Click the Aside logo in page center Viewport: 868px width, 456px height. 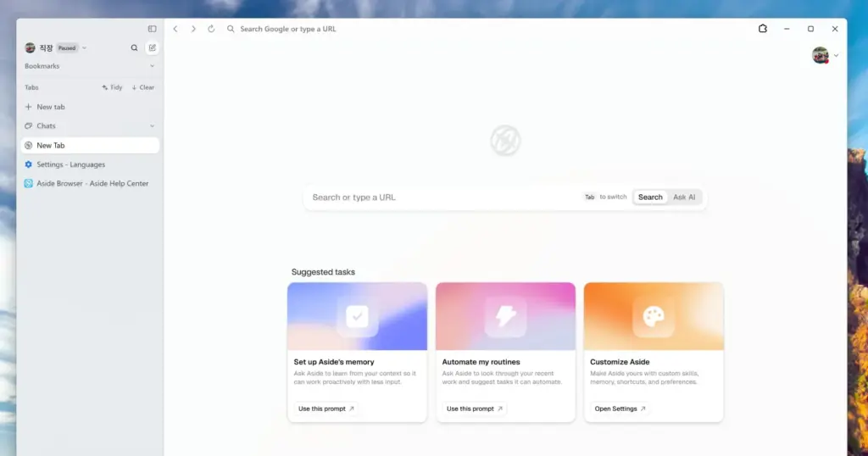click(x=505, y=140)
